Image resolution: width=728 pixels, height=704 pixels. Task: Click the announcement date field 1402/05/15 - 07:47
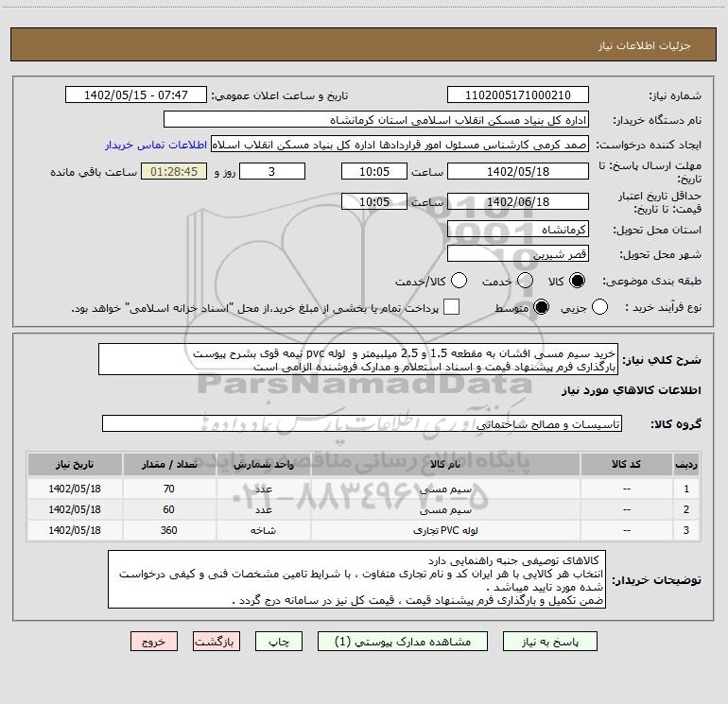(x=136, y=95)
